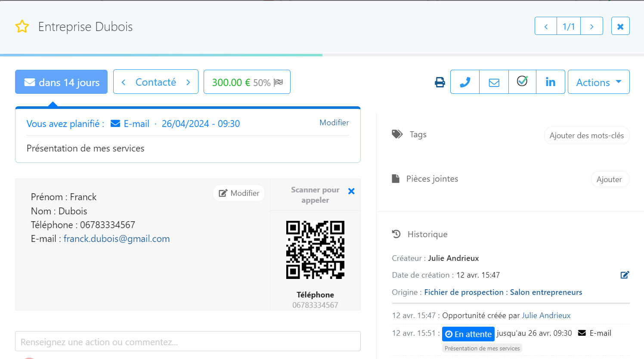Click the Entreprise Dubois title

point(85,27)
